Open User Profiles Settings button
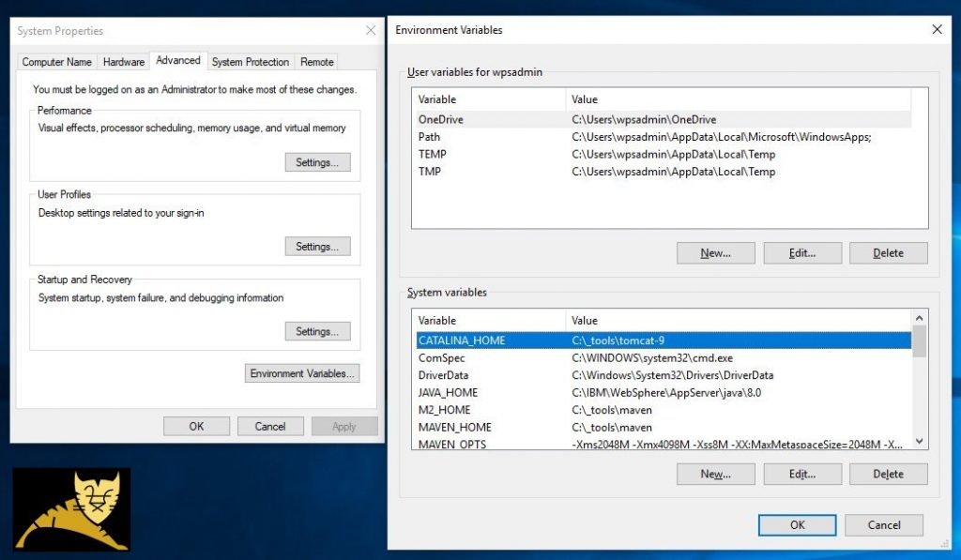The height and width of the screenshot is (560, 961). (317, 247)
